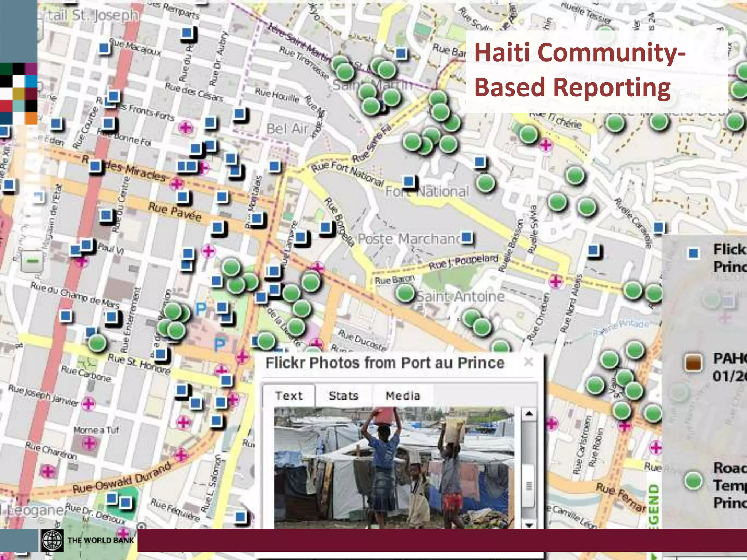Toggle the vertical LEGEND panel tab
747x560 pixels.
(653, 506)
